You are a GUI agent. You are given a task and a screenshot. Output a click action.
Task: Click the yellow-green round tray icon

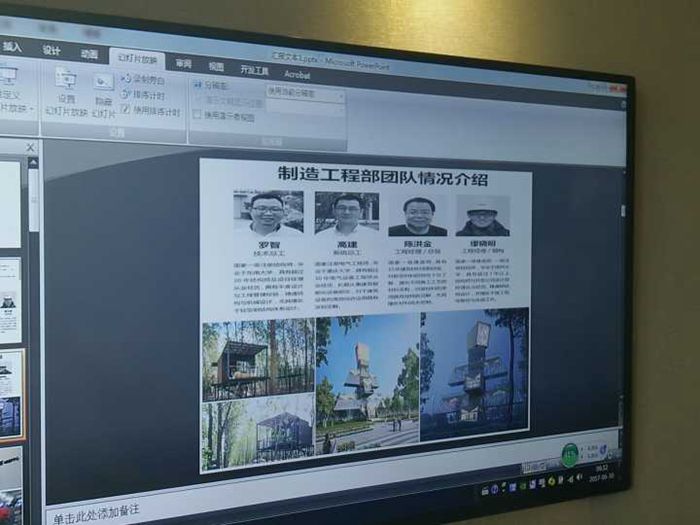pos(552,481)
